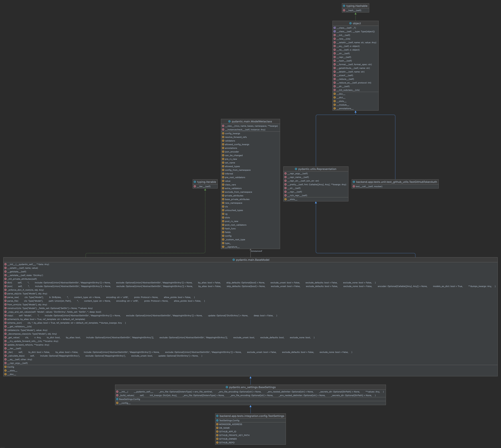Select the __eq__(self, other: Any) method in BaseModel
Image resolution: width=501 pixels, height=448 pixels.
tap(20, 359)
